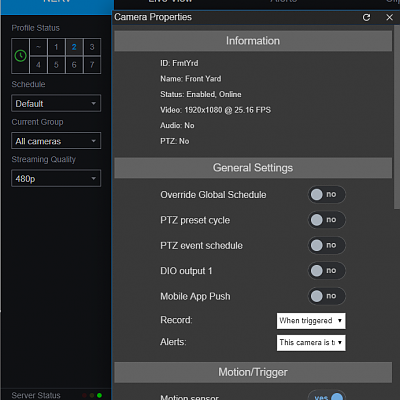The height and width of the screenshot is (400, 400).
Task: Click the 'Video: 1920x1080 @ 25.16 FPS' text
Action: click(215, 110)
